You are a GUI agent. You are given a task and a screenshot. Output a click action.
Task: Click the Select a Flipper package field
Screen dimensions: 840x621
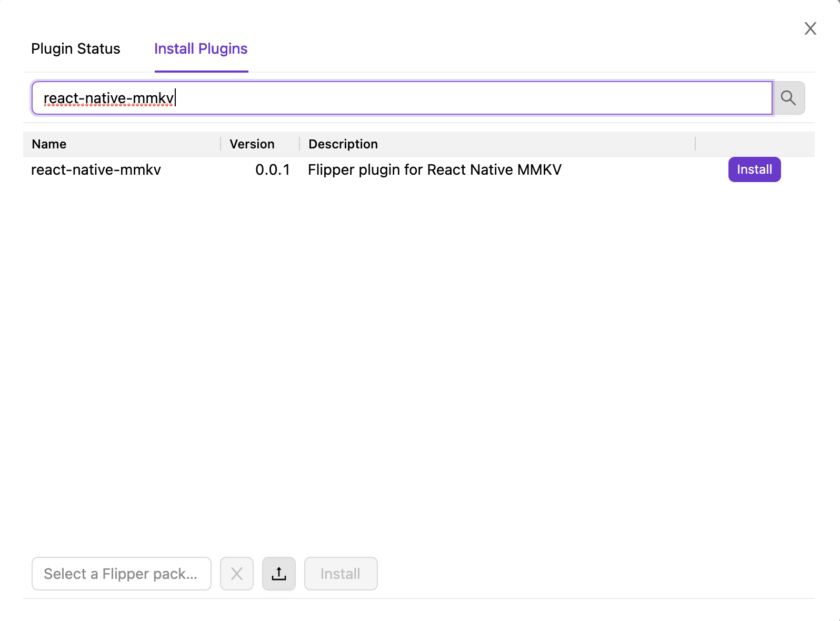[122, 574]
